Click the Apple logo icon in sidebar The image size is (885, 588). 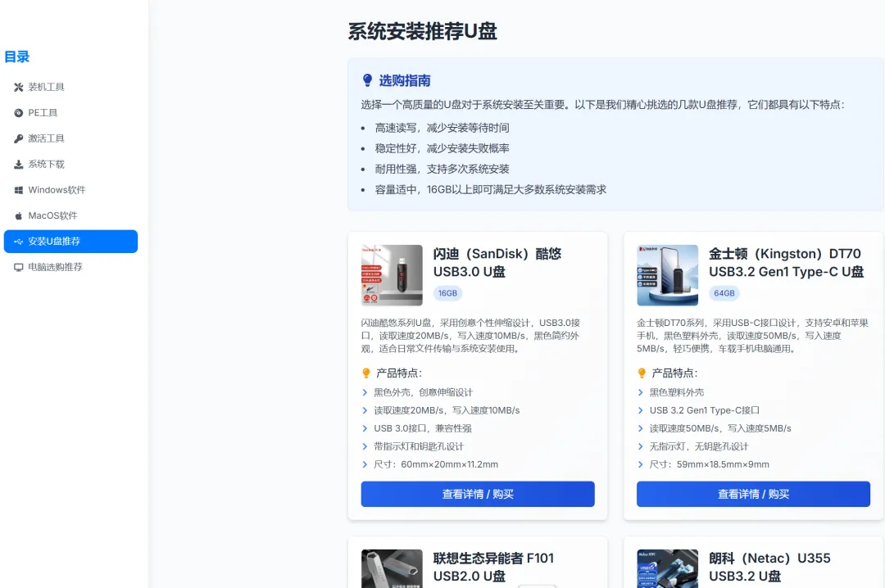coord(19,215)
